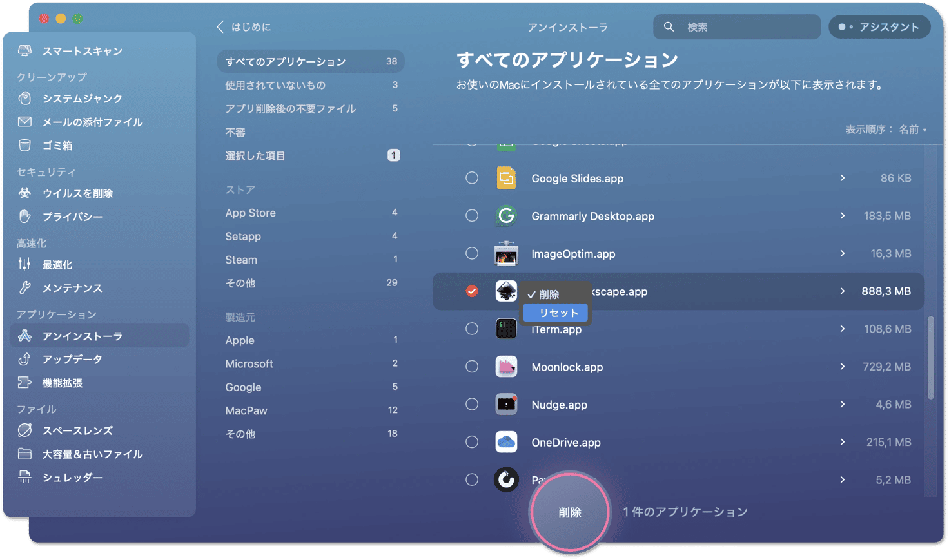Viewport: 949px width, 560px height.
Task: Click the 大容量＆古いファイル folder icon
Action: tap(24, 454)
